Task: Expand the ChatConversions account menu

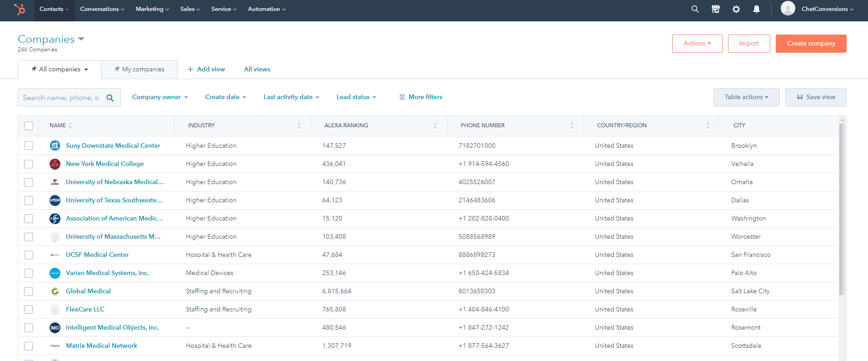Action: click(x=827, y=9)
